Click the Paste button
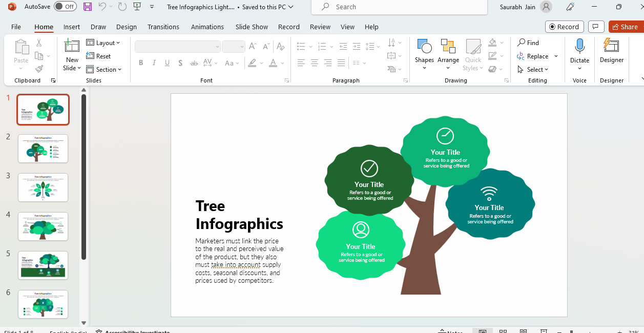This screenshot has height=333, width=644. (21, 55)
